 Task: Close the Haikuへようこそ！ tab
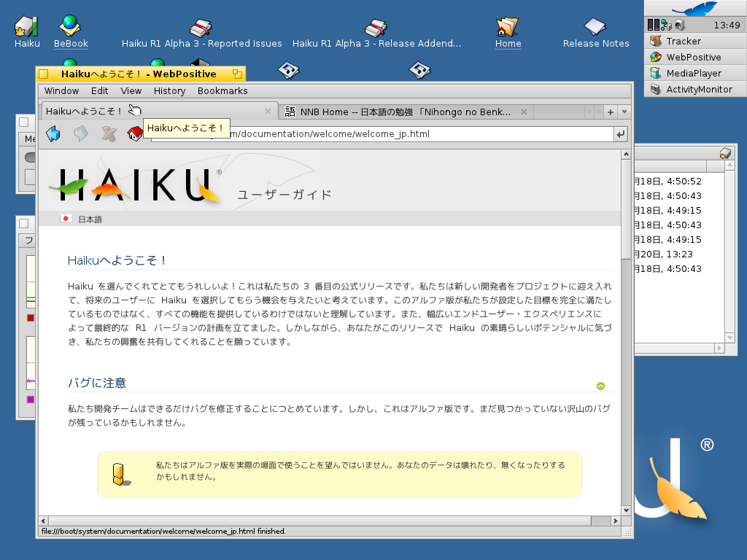pos(268,112)
